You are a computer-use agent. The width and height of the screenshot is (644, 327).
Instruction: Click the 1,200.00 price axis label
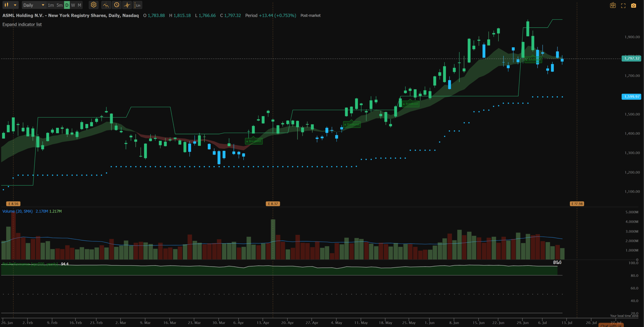pos(632,172)
